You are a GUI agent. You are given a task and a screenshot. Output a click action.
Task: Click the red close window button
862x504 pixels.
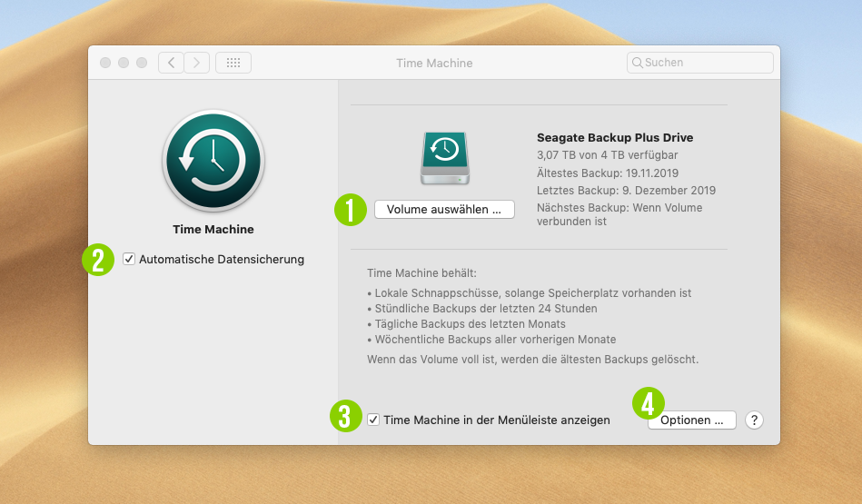(x=105, y=63)
